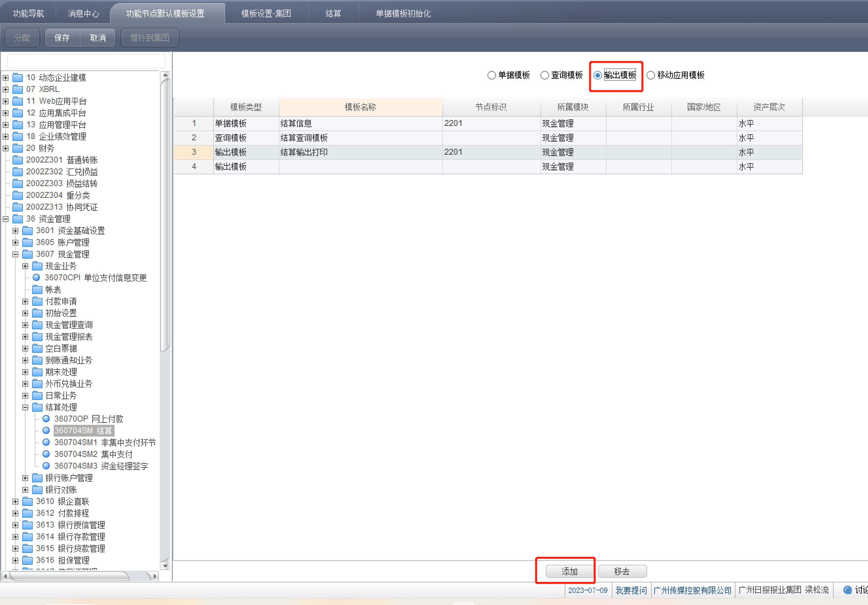Click the tree vertical scrollbar thumb

point(165,216)
